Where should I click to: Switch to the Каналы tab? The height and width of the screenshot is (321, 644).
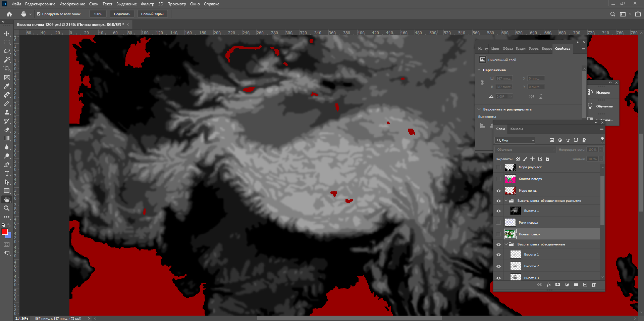517,129
